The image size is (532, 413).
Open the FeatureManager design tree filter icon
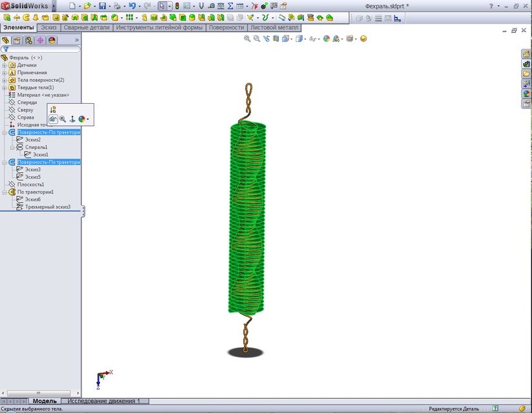tap(6, 48)
